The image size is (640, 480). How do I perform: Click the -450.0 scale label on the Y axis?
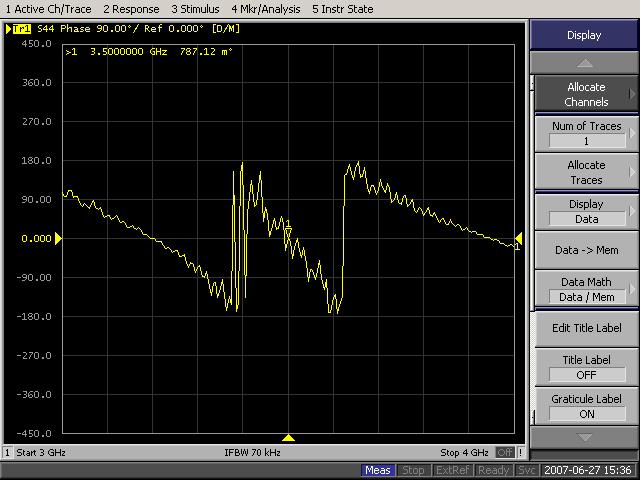tap(34, 433)
